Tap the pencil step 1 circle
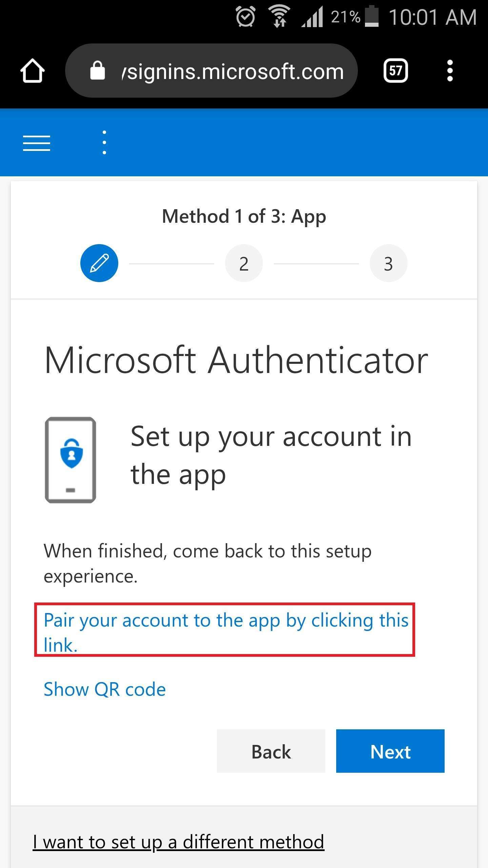488x868 pixels. pos(99,263)
